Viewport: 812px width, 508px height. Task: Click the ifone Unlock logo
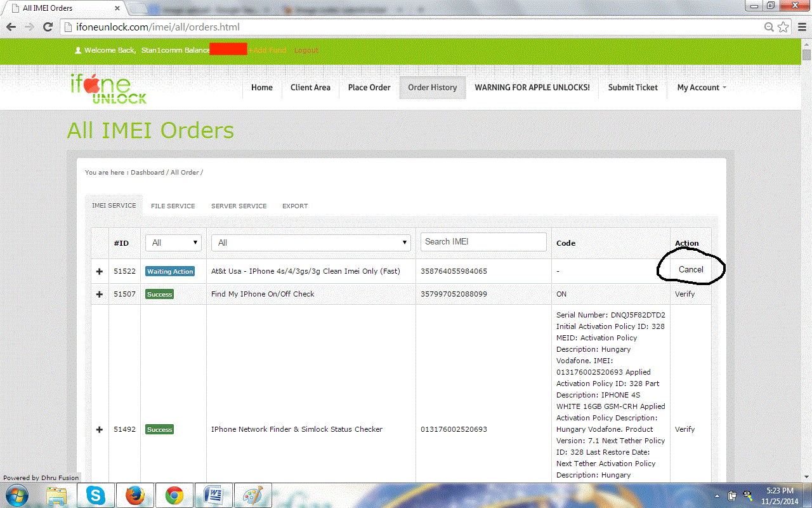click(x=108, y=89)
